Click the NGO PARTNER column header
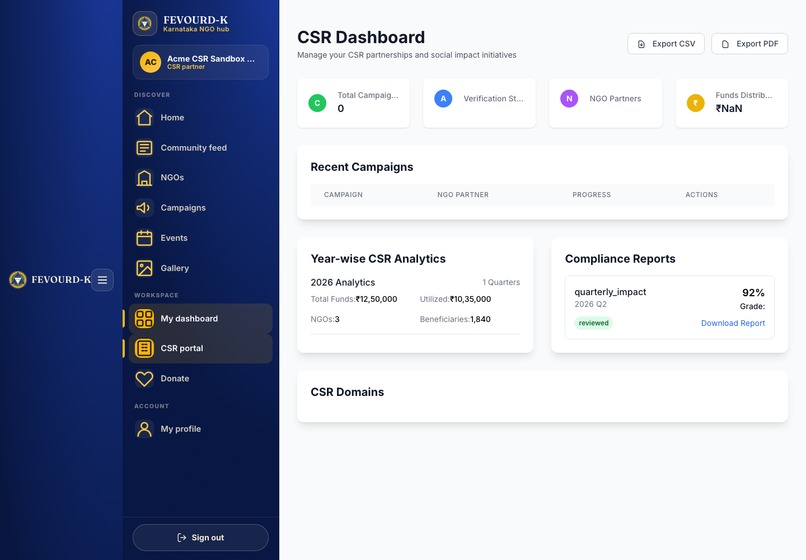Viewport: 806px width, 560px height. point(463,195)
